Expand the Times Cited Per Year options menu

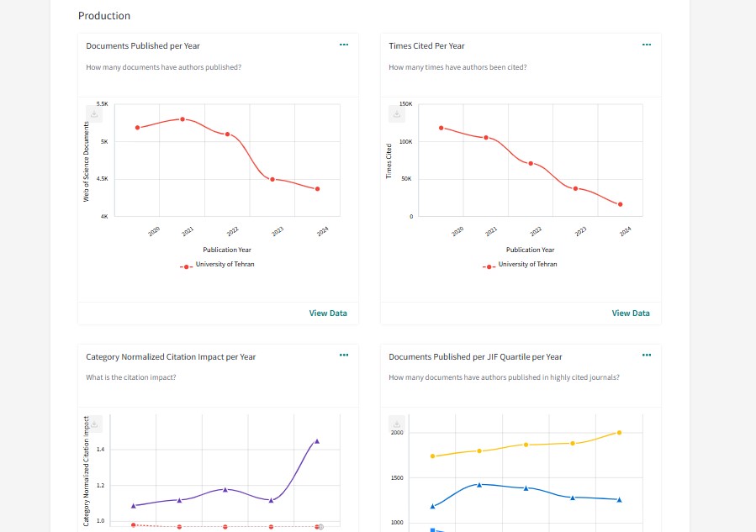point(646,45)
